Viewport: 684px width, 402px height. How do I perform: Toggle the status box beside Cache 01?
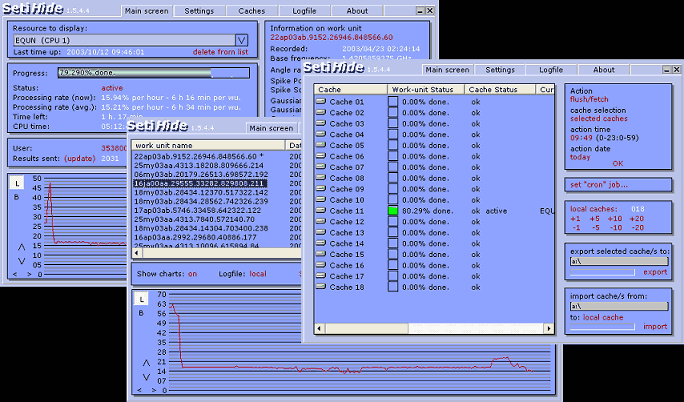coord(393,102)
